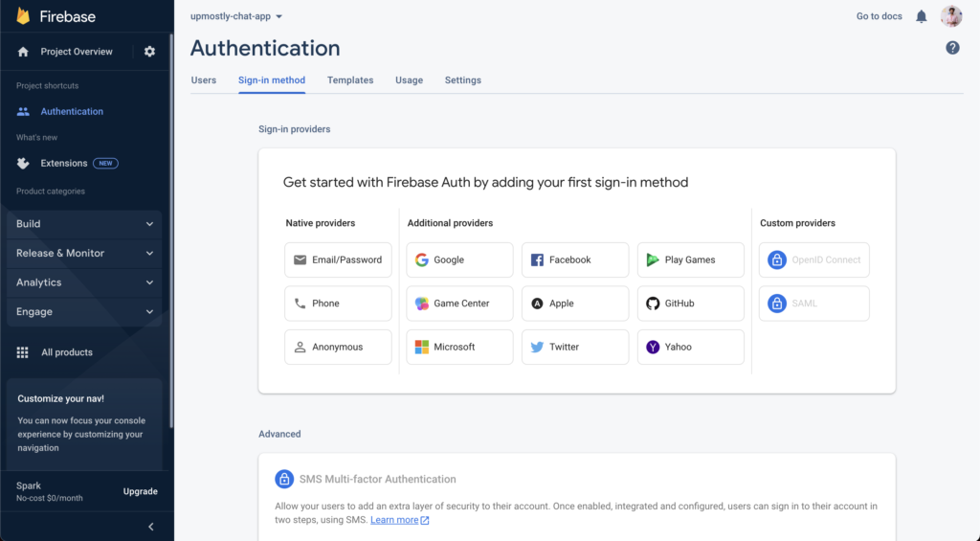980x541 pixels.
Task: Open the user account avatar
Action: tap(951, 16)
